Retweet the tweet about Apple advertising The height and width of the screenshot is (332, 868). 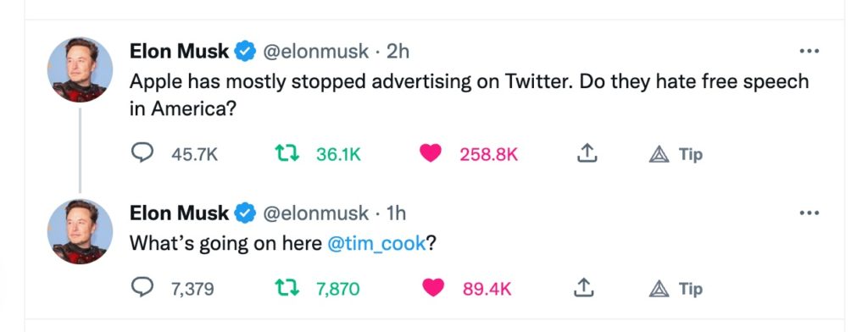click(x=287, y=153)
